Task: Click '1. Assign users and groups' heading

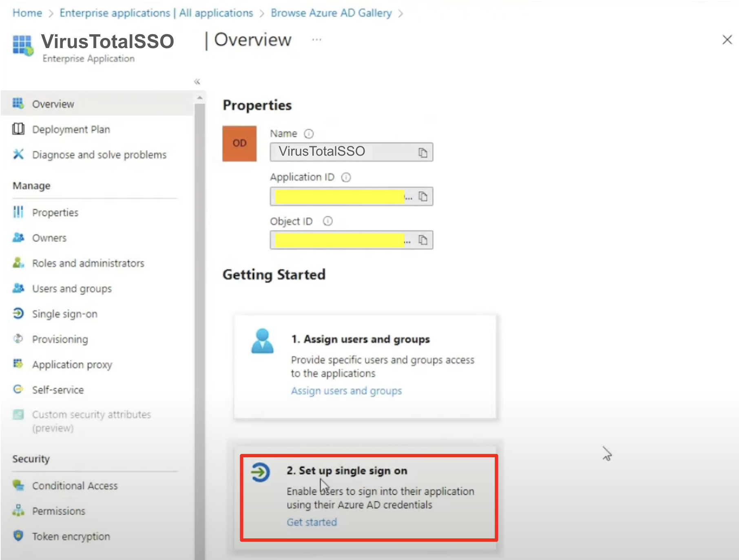Action: (361, 339)
